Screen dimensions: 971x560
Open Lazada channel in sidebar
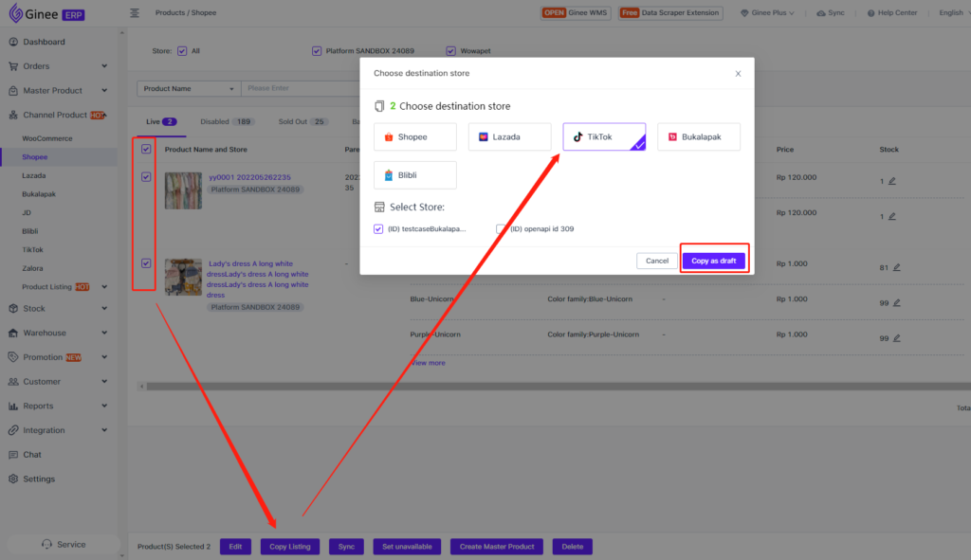34,175
